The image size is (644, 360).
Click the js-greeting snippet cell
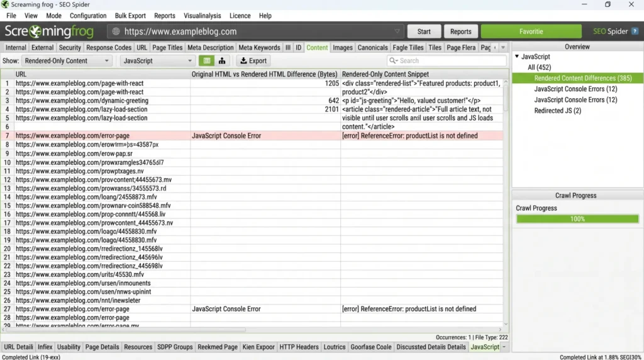pos(411,101)
